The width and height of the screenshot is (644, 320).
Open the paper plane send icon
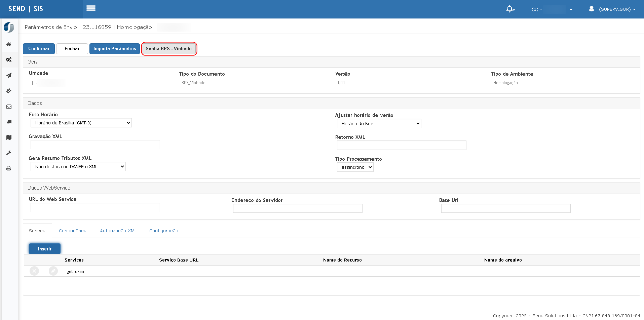coord(9,75)
